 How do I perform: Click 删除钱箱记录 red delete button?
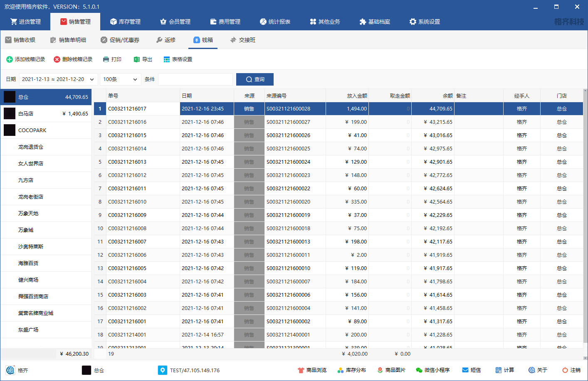point(73,59)
